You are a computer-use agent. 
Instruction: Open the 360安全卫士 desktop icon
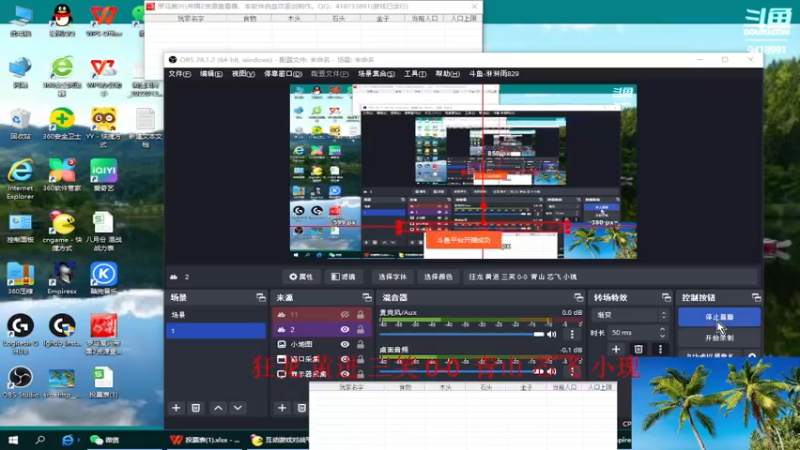click(x=62, y=123)
